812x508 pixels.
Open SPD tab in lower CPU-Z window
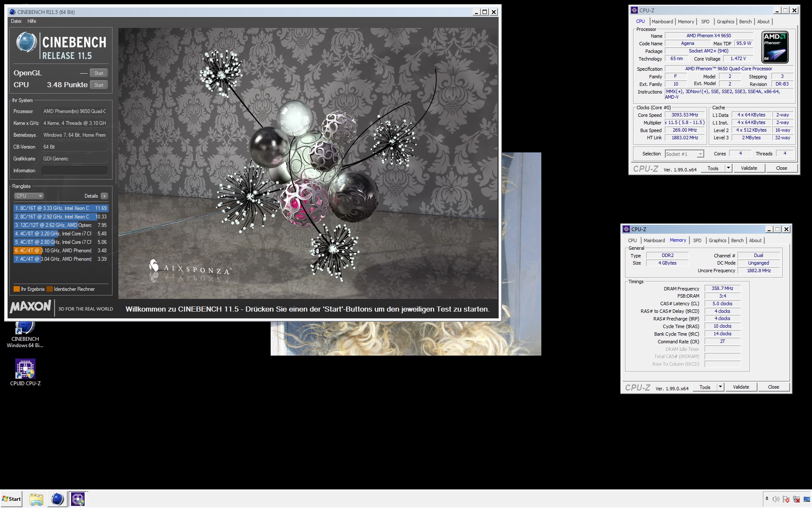(x=697, y=240)
